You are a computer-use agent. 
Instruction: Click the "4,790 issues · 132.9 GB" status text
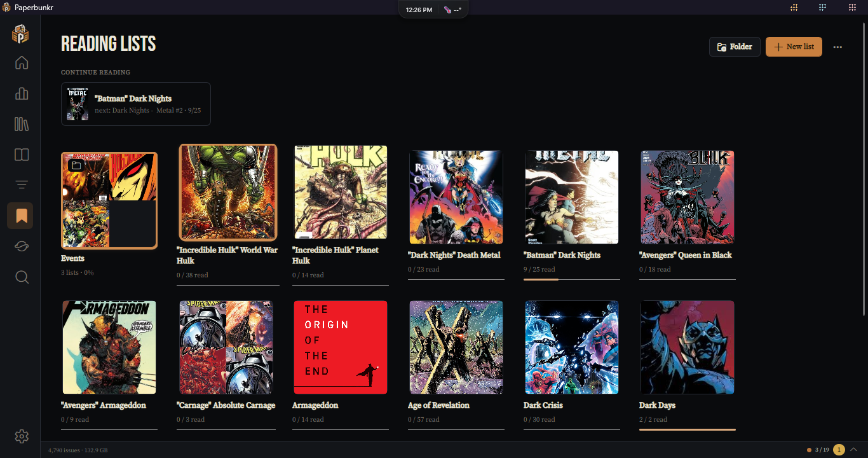[x=78, y=450]
